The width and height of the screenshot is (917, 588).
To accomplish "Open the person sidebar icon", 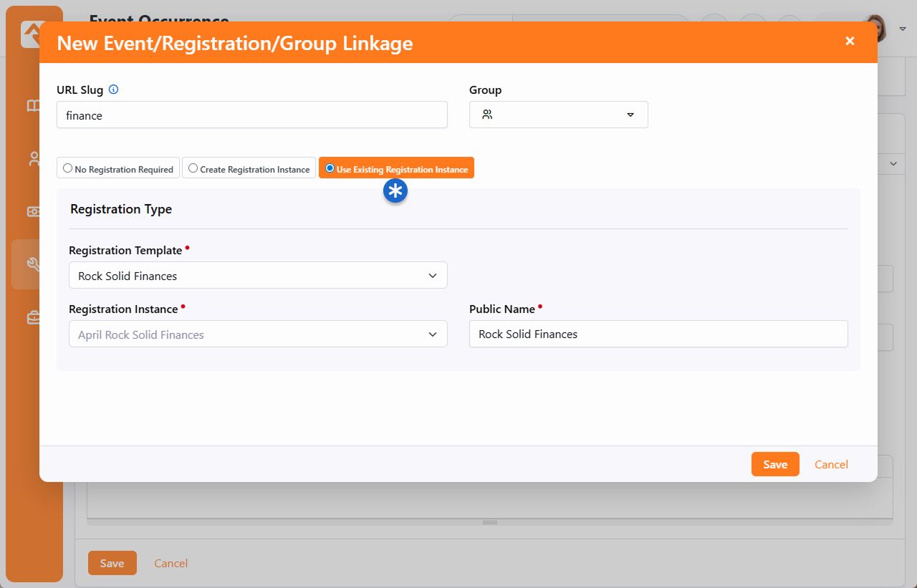I will coord(33,159).
